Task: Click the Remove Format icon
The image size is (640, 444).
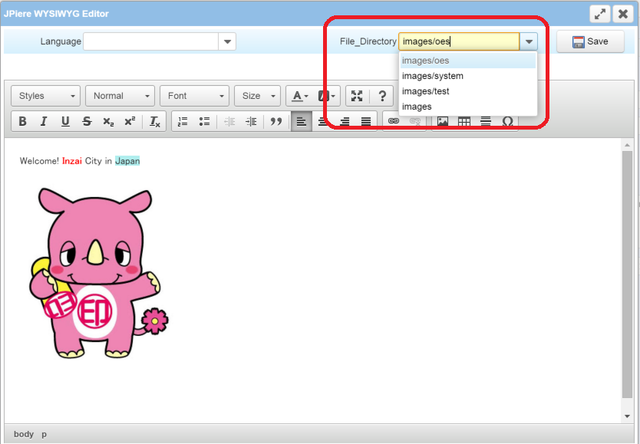Action: 155,121
